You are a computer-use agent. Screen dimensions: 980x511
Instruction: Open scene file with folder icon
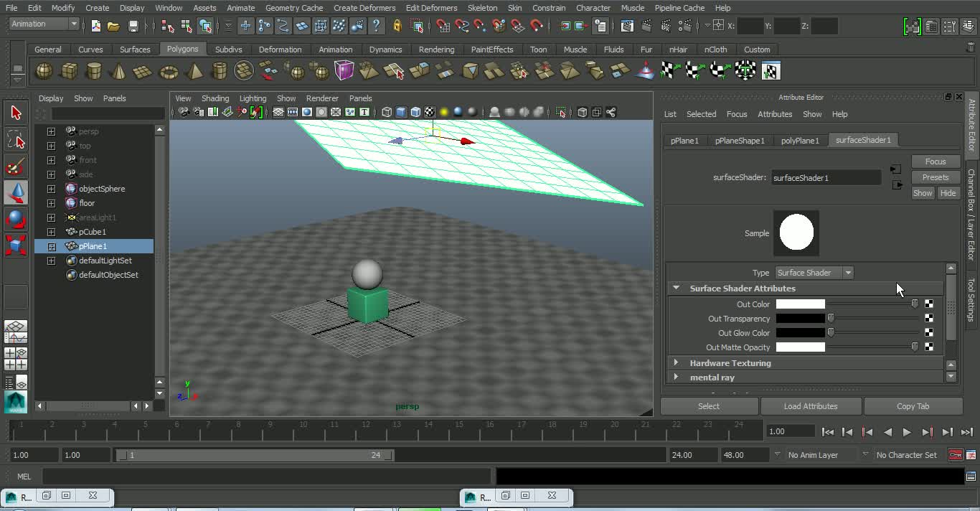coord(113,26)
